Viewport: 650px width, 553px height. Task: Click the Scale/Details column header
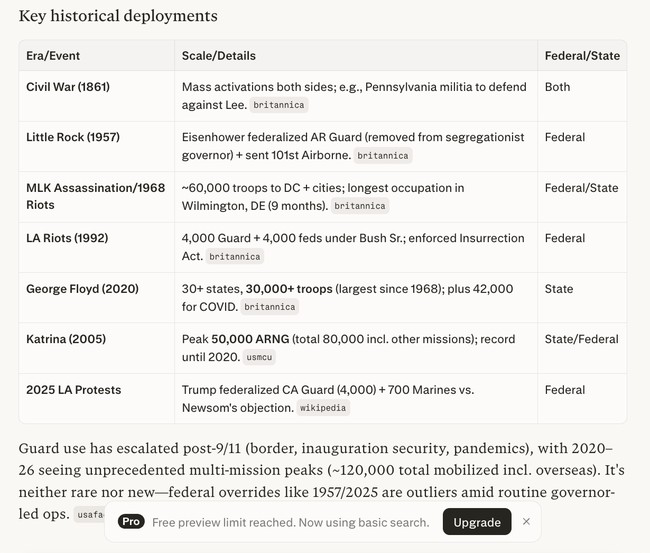pyautogui.click(x=218, y=55)
